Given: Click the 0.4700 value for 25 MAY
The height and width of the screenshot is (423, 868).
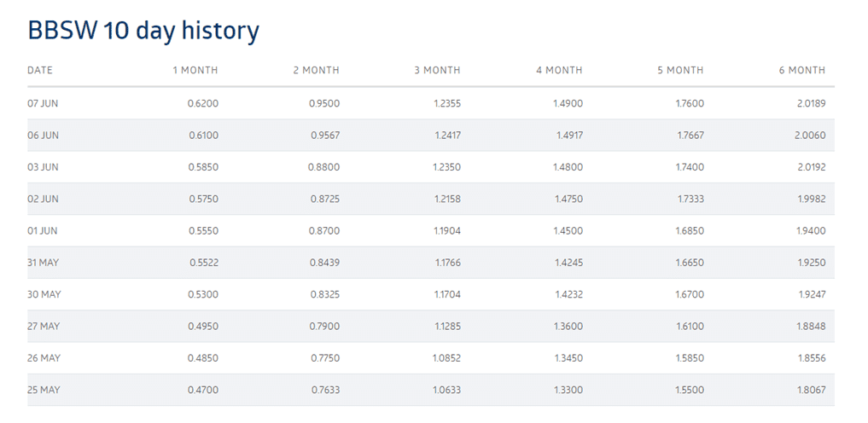Looking at the screenshot, I should coord(203,390).
